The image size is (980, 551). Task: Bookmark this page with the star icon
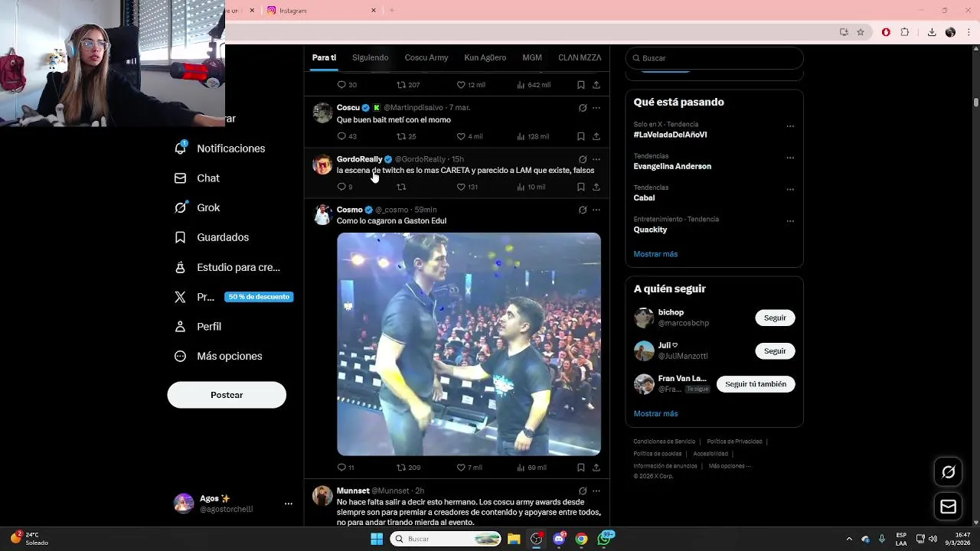[861, 32]
